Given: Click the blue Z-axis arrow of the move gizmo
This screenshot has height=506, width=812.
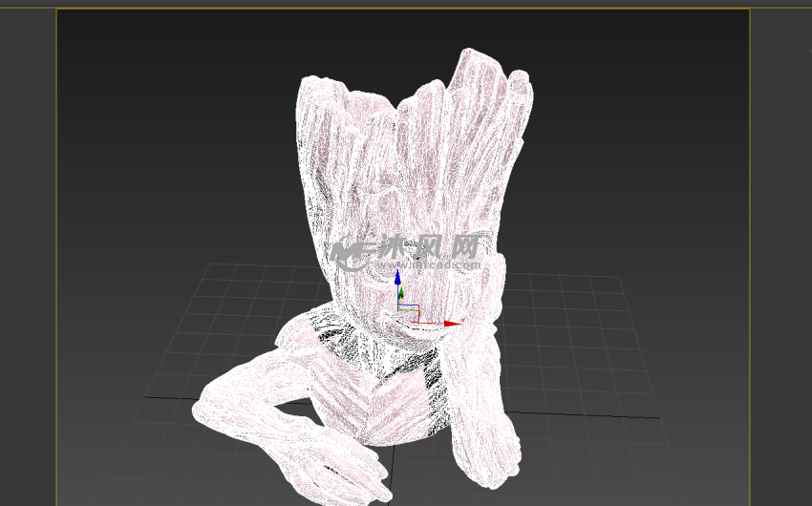Looking at the screenshot, I should tap(398, 278).
